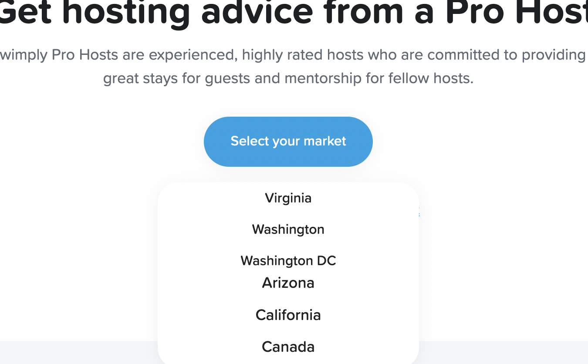The height and width of the screenshot is (364, 588).
Task: Choose California from the market options
Action: coord(288,315)
